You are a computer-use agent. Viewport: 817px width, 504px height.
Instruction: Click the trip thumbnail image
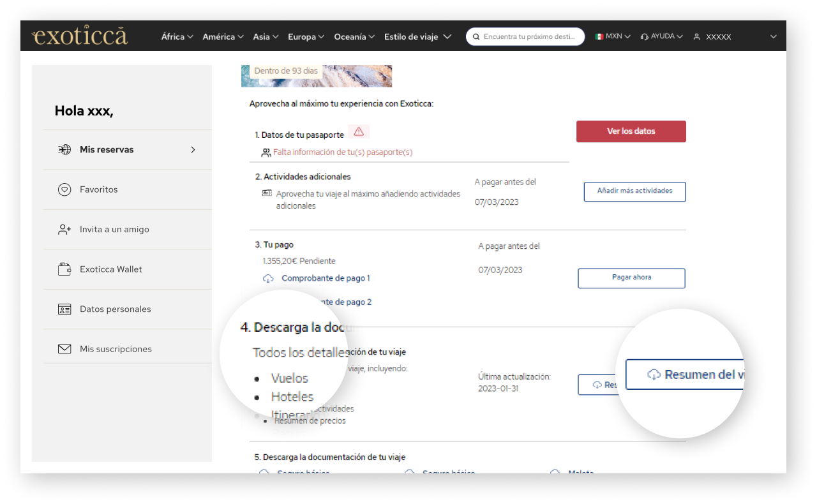pos(317,76)
